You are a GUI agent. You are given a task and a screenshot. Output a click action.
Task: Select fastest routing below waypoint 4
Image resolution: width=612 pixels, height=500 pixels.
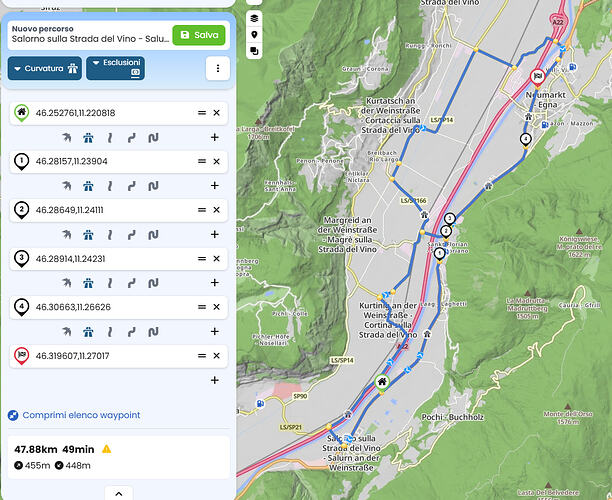click(x=67, y=331)
